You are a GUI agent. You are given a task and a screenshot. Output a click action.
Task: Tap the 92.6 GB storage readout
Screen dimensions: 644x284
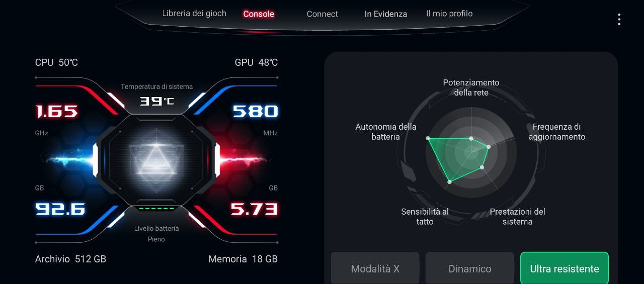point(60,209)
